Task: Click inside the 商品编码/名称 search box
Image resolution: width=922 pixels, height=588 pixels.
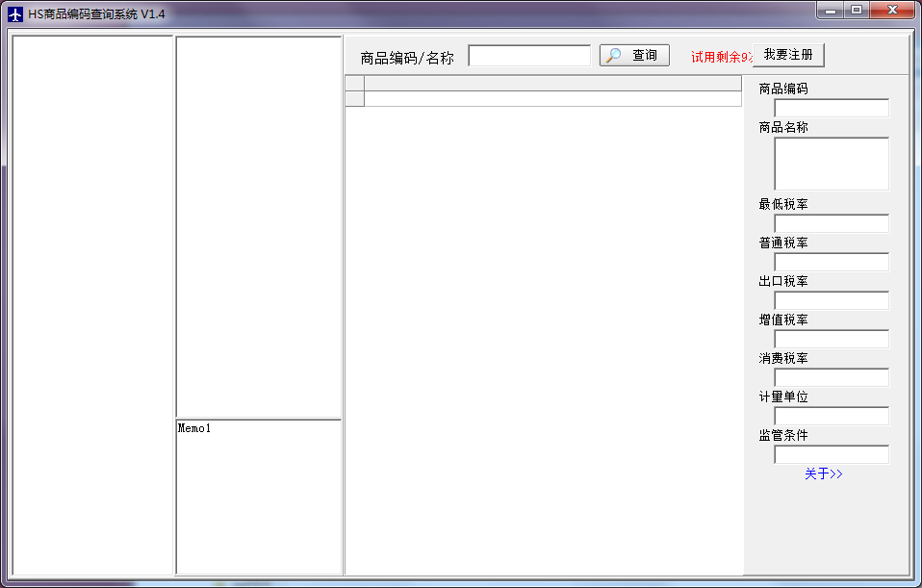Action: 528,55
